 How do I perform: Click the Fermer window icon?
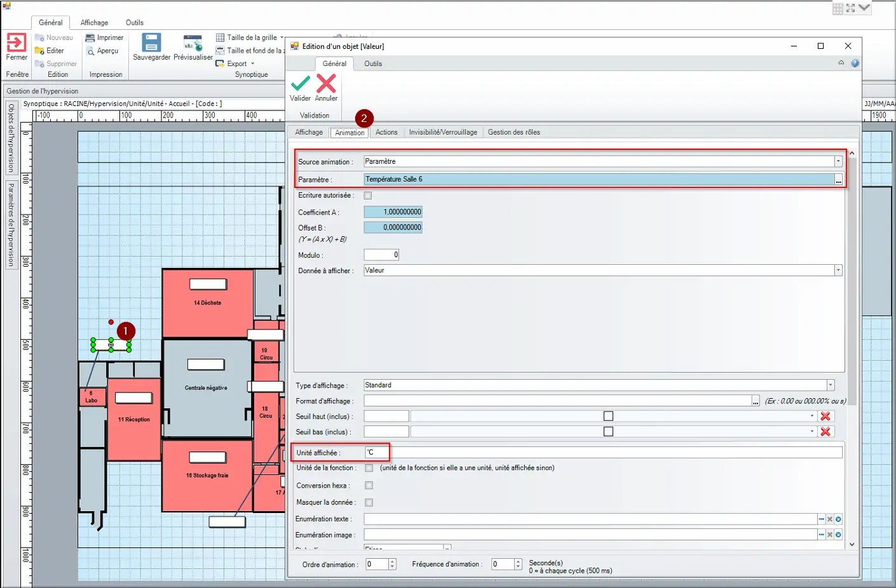[x=17, y=43]
